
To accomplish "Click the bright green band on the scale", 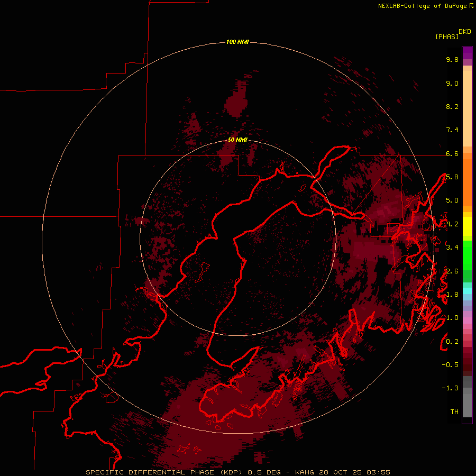I will pyautogui.click(x=467, y=255).
